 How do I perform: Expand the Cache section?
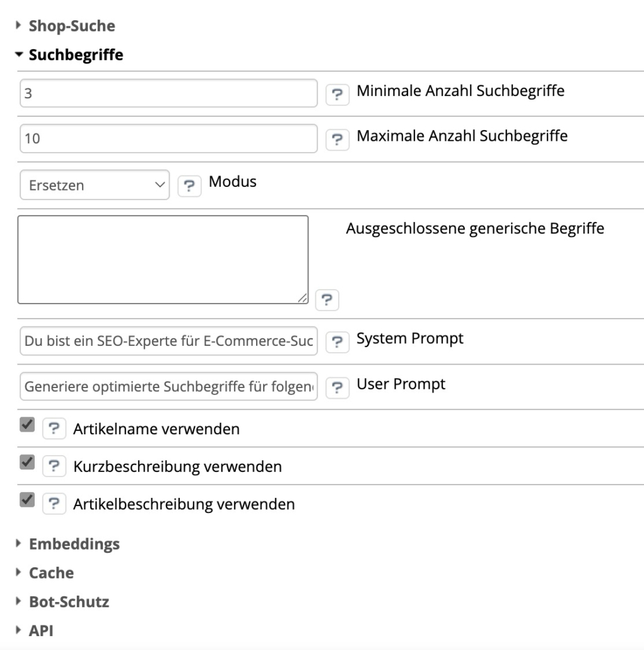coord(51,573)
